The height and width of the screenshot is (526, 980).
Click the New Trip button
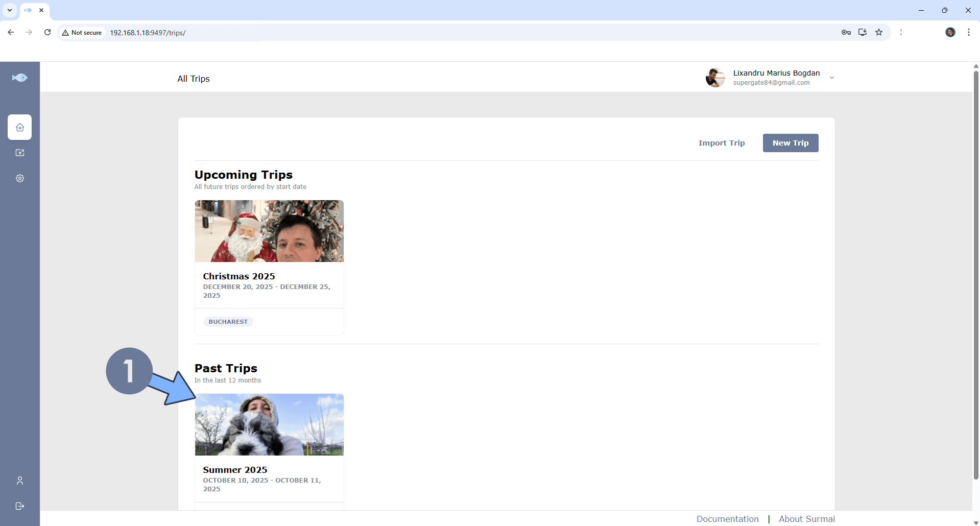tap(790, 143)
